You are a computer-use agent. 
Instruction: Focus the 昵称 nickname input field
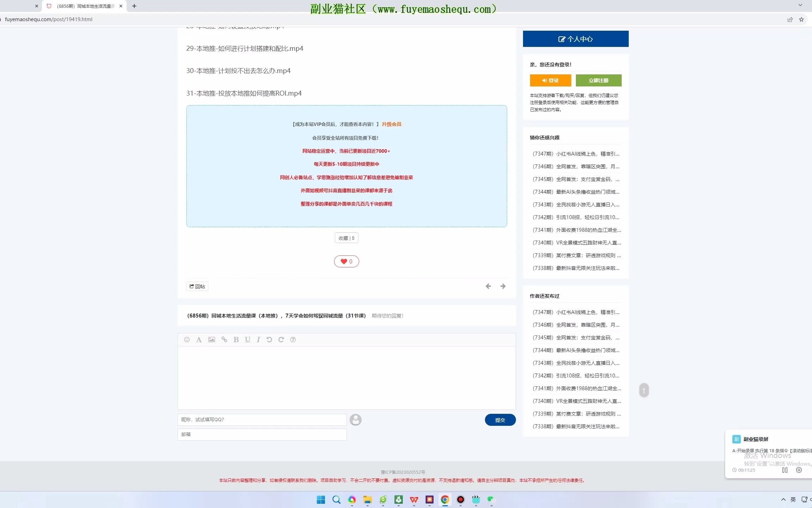coord(262,420)
